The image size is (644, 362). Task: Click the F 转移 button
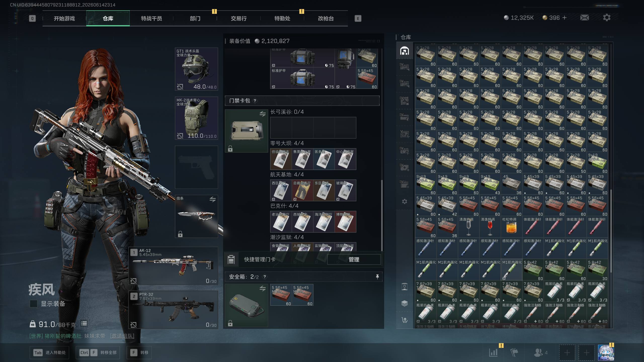point(139,352)
